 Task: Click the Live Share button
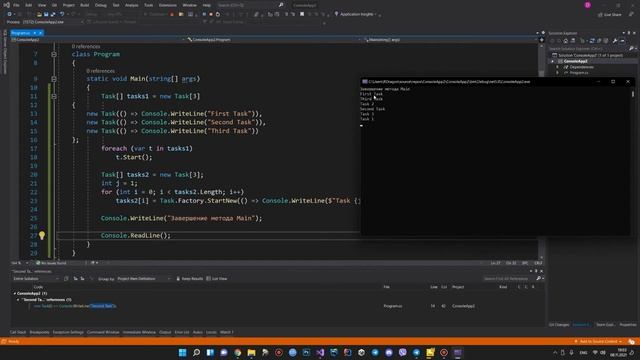610,14
